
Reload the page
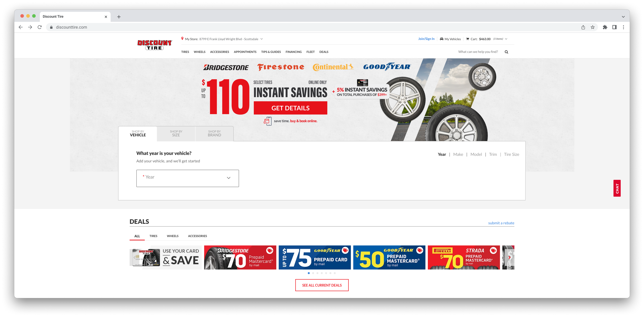pos(40,27)
